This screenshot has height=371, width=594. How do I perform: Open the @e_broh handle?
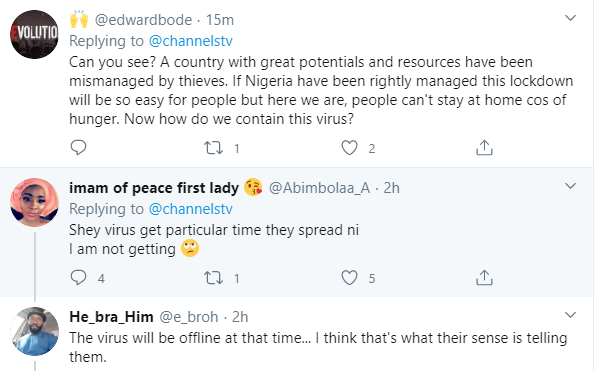click(189, 317)
